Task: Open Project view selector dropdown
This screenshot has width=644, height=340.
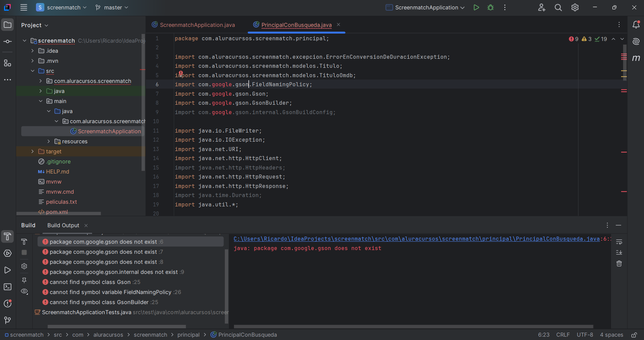Action: point(35,25)
